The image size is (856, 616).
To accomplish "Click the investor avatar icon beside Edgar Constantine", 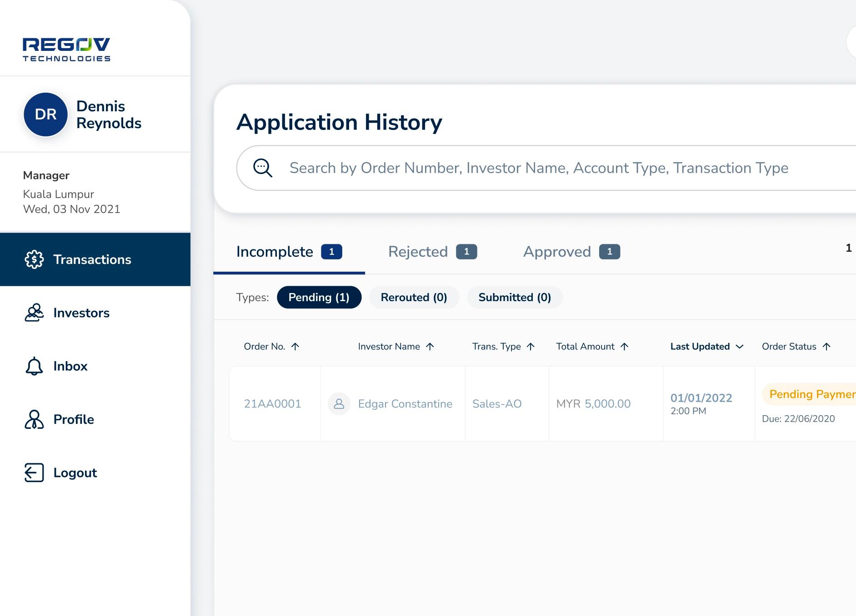I will tap(339, 404).
